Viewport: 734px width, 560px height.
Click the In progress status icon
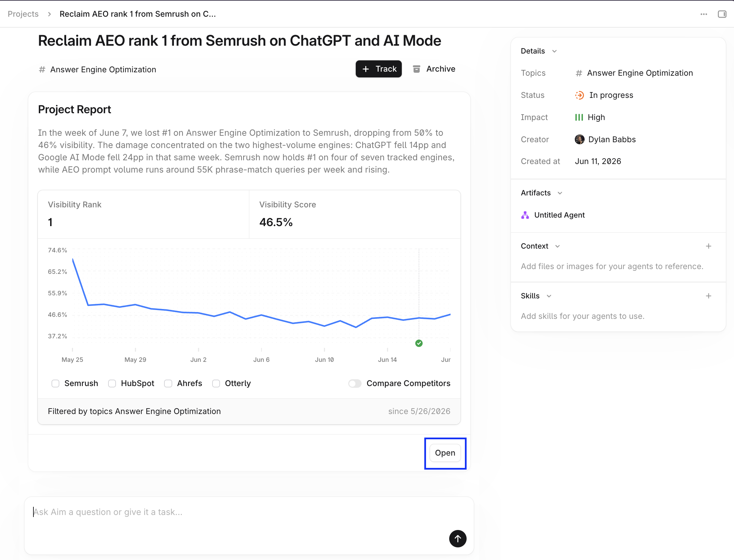pyautogui.click(x=579, y=95)
